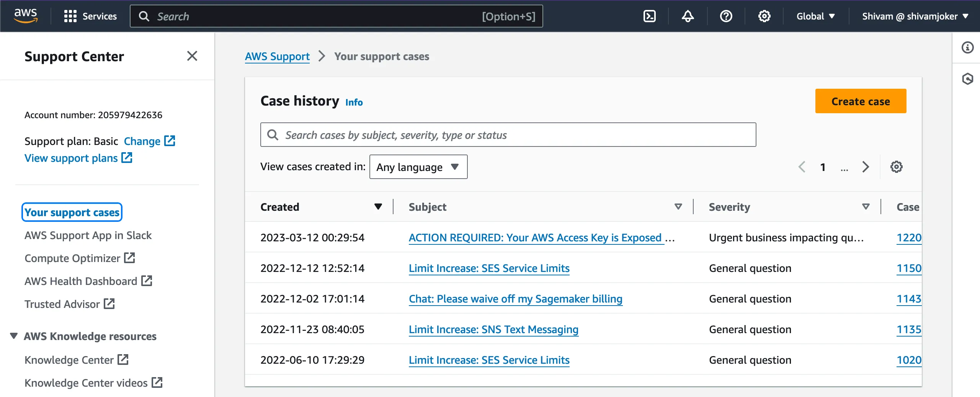Go to previous page of cases
The width and height of the screenshot is (980, 397).
802,167
